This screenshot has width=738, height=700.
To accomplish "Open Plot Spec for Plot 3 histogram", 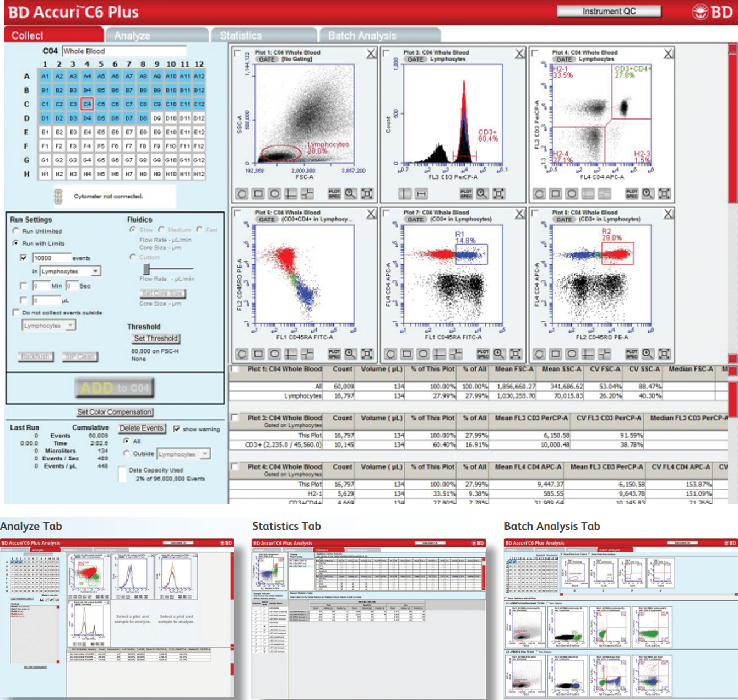I will [466, 193].
